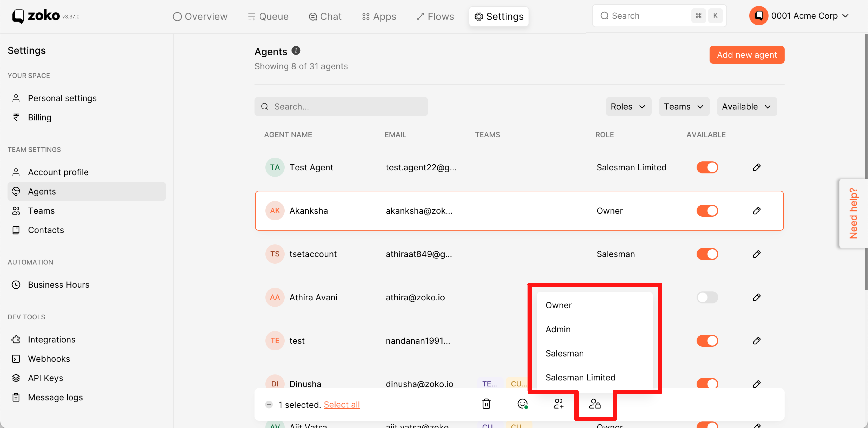Enable availability for Athira Avani
Viewport: 868px width, 428px height.
pos(707,297)
